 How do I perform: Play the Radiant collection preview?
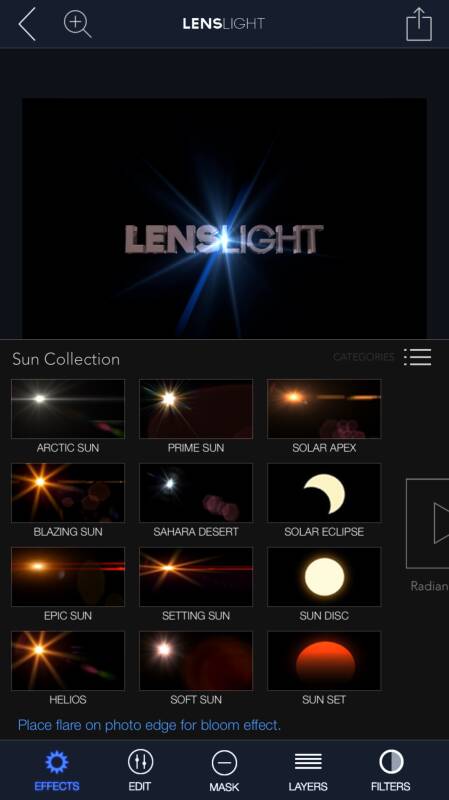tap(428, 523)
